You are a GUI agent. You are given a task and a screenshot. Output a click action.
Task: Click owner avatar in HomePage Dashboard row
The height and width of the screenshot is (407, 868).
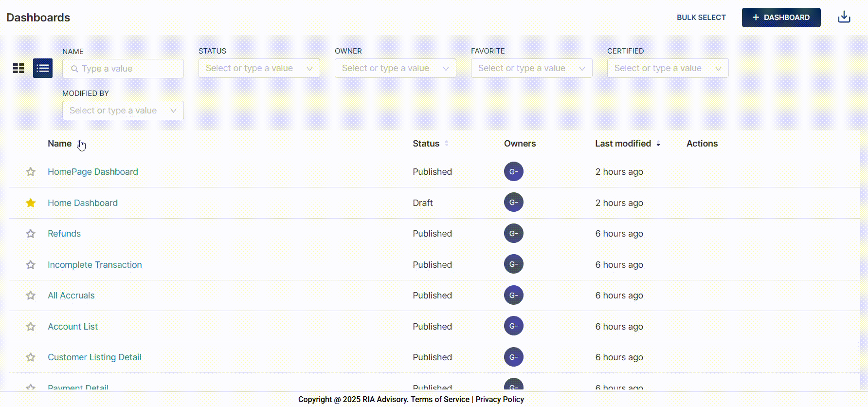click(513, 171)
